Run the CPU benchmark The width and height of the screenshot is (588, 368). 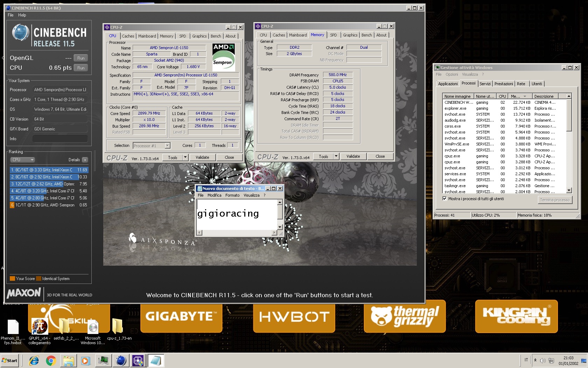81,68
